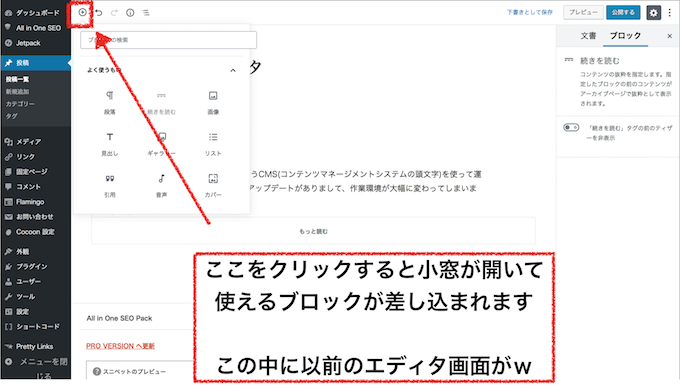The image size is (680, 388).
Task: Click PRO VERSION へ更新 link
Action: coord(120,346)
